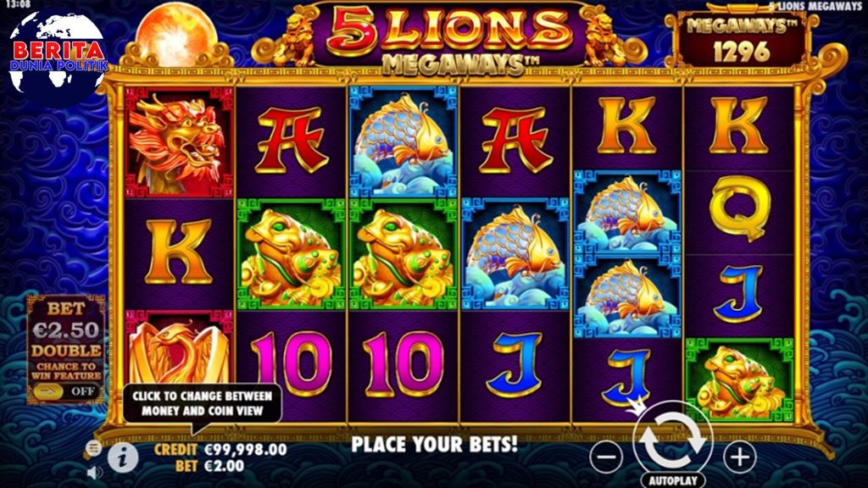This screenshot has height=488, width=868.
Task: Click the bet amount €2.00 text
Action: tap(224, 467)
